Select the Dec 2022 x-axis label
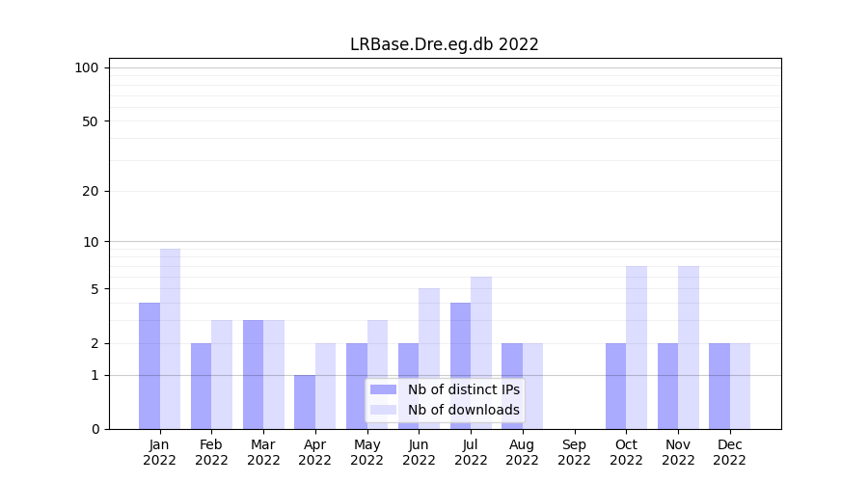The image size is (868, 482). point(729,452)
